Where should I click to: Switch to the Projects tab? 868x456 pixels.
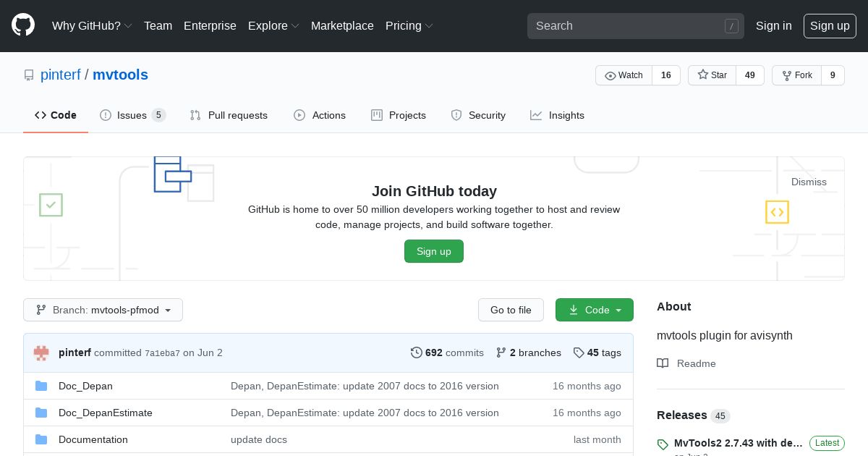[x=399, y=115]
